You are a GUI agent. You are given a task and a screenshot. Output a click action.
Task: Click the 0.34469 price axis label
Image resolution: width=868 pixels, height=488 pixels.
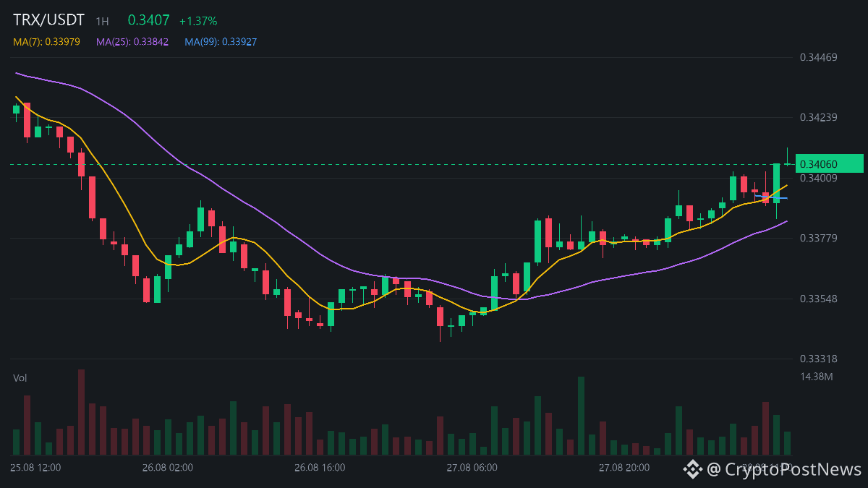[818, 57]
